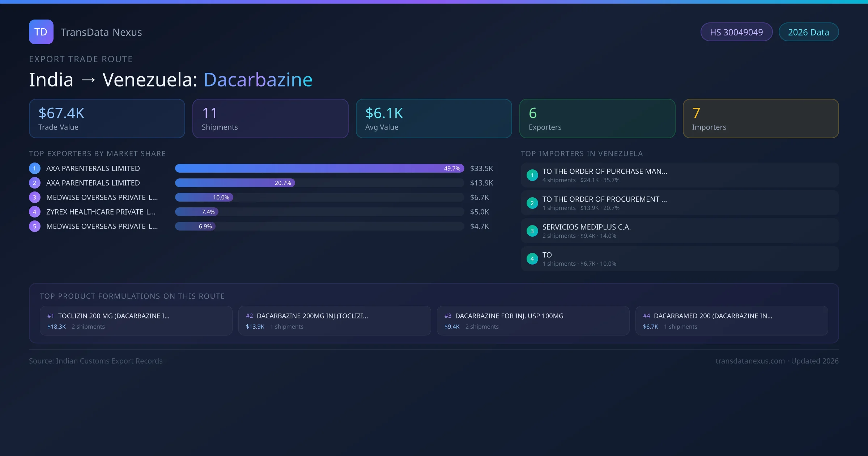Click importer rank 1 green circle
The image size is (868, 456).
(532, 175)
